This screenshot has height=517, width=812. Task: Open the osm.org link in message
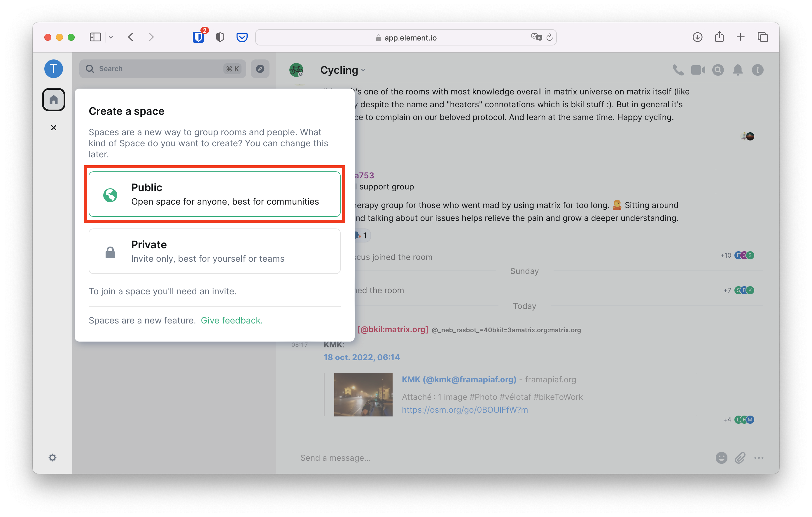(465, 409)
